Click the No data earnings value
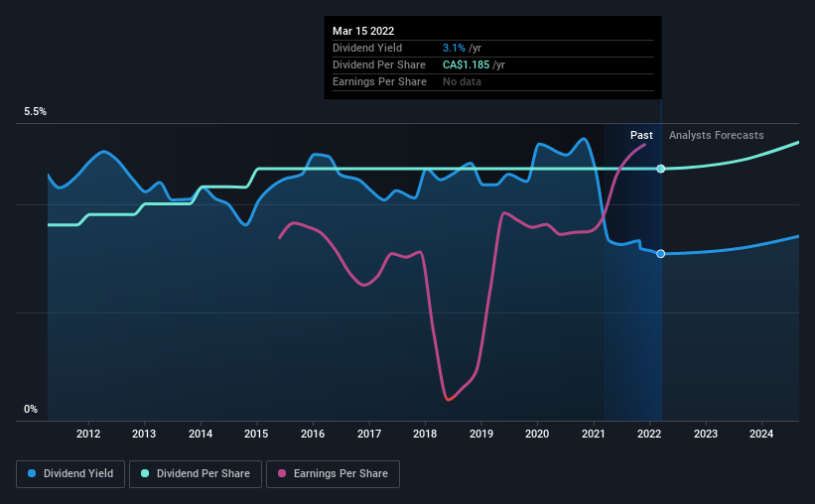The width and height of the screenshot is (815, 504). coord(462,81)
